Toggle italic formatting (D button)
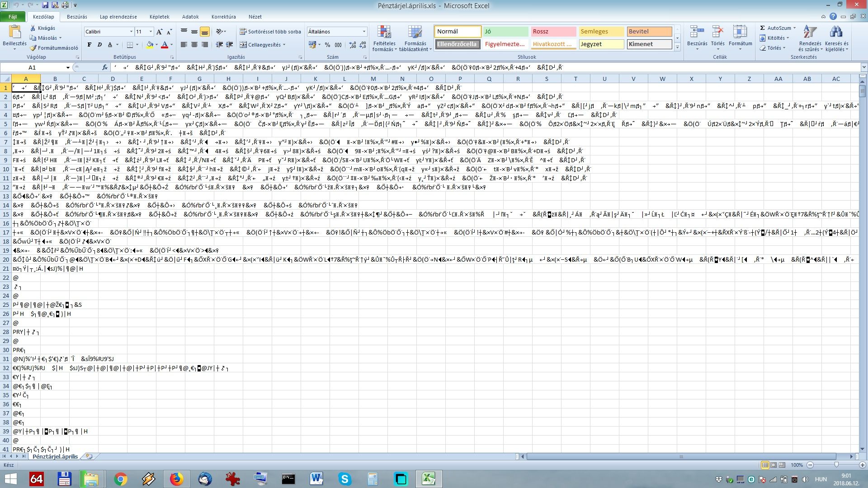The width and height of the screenshot is (868, 488). pyautogui.click(x=99, y=45)
